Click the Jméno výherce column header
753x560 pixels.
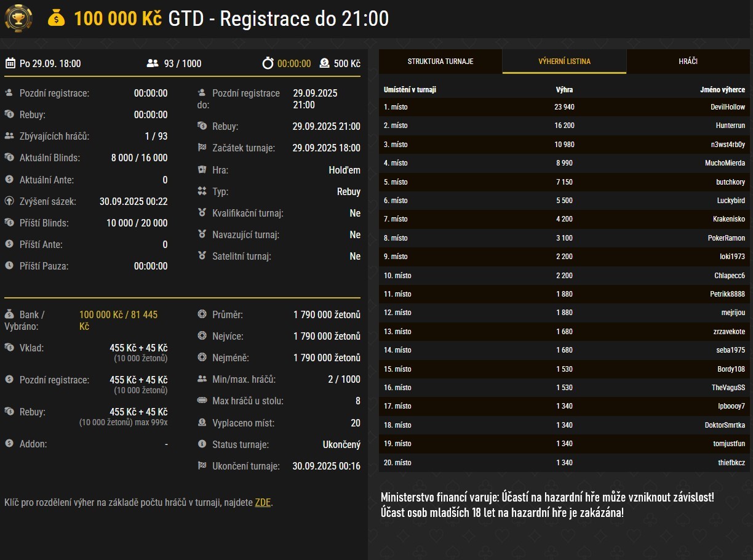[722, 90]
